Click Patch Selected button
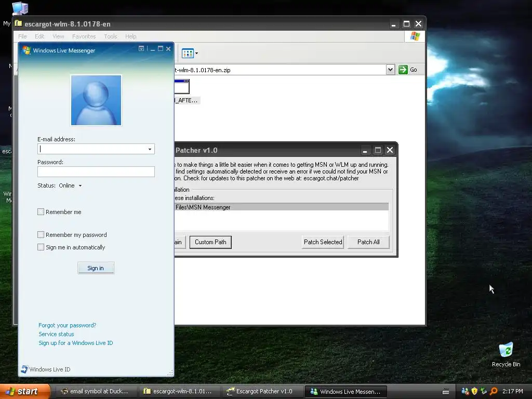Screen dimensions: 532x399 [323, 242]
